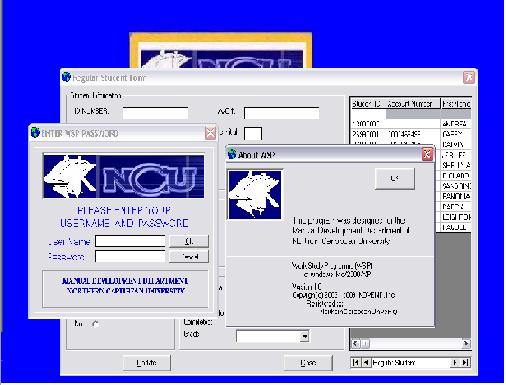Screen dimensions: 506x385
Task: Click globe icon in Regular Student Form title
Action: coord(66,77)
